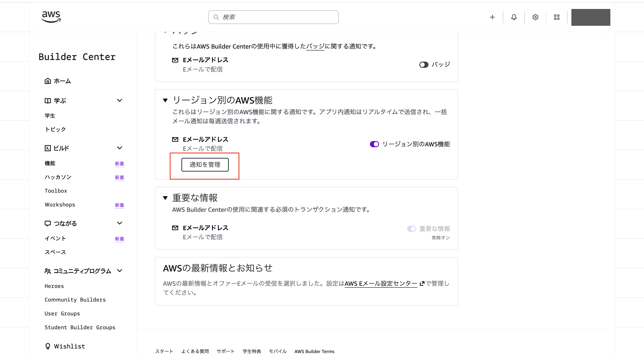Image resolution: width=644 pixels, height=355 pixels.
Task: Enable the バッジ email toggle
Action: pyautogui.click(x=424, y=65)
